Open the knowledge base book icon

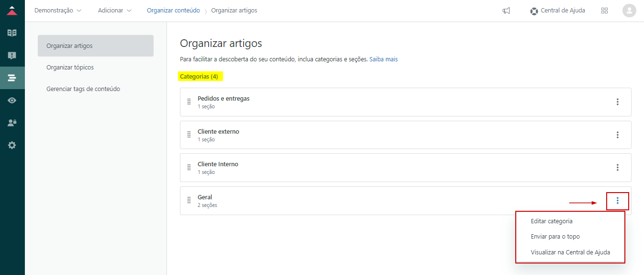(x=12, y=33)
